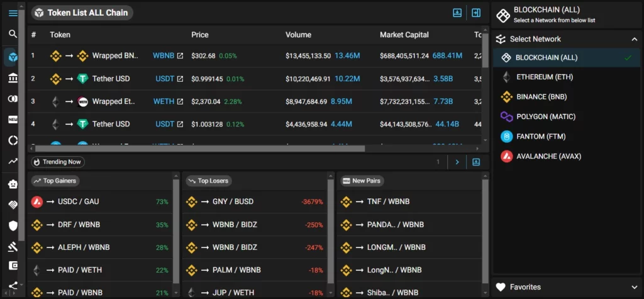Click the side-panel toggle icon in Token List header
The height and width of the screenshot is (299, 644).
476,13
